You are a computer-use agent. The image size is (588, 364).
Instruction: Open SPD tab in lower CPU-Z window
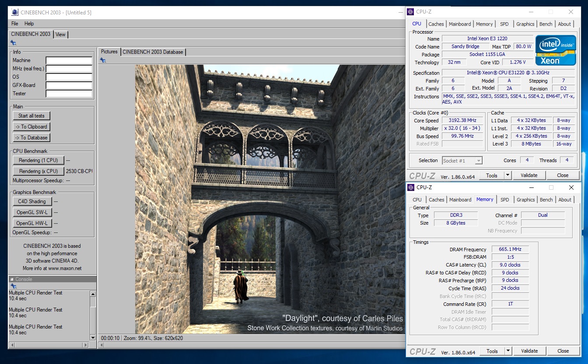point(505,200)
